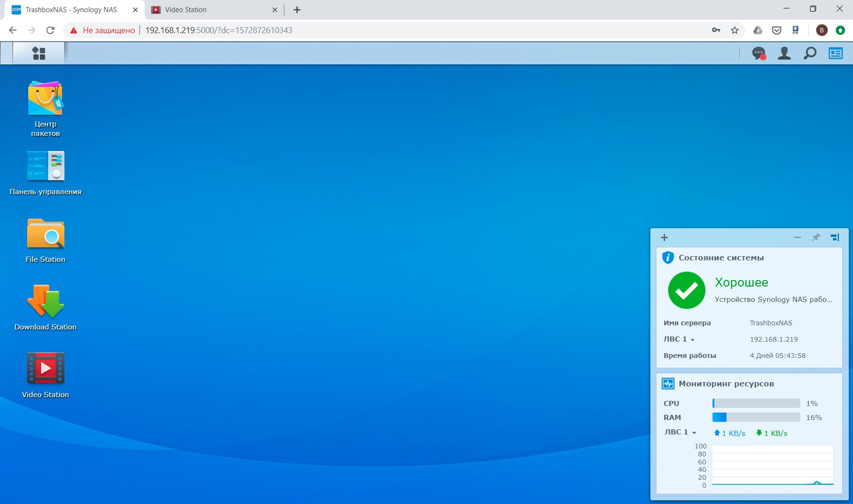The height and width of the screenshot is (504, 853).
Task: Open Package Center (Центр пакетов)
Action: 45,109
